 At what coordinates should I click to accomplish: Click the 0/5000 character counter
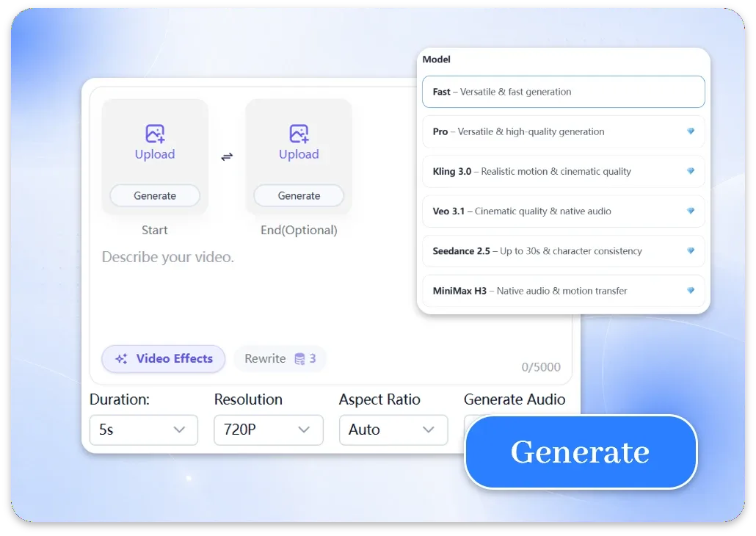pyautogui.click(x=541, y=367)
